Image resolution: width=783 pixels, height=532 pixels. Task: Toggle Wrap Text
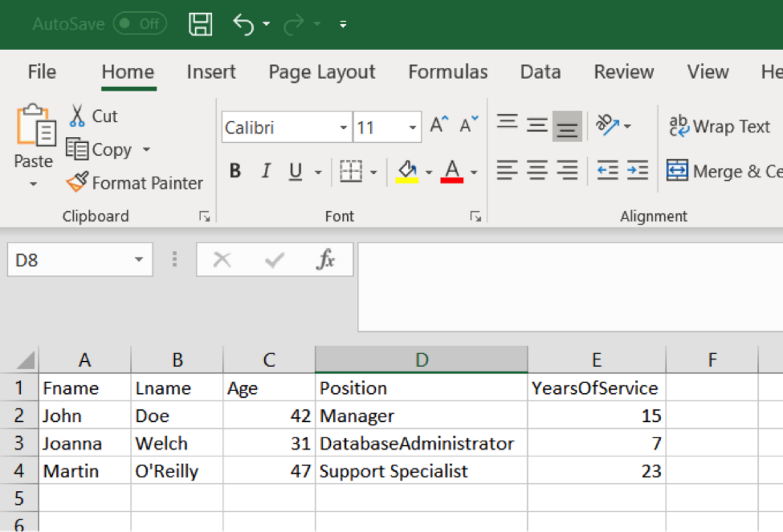(720, 126)
